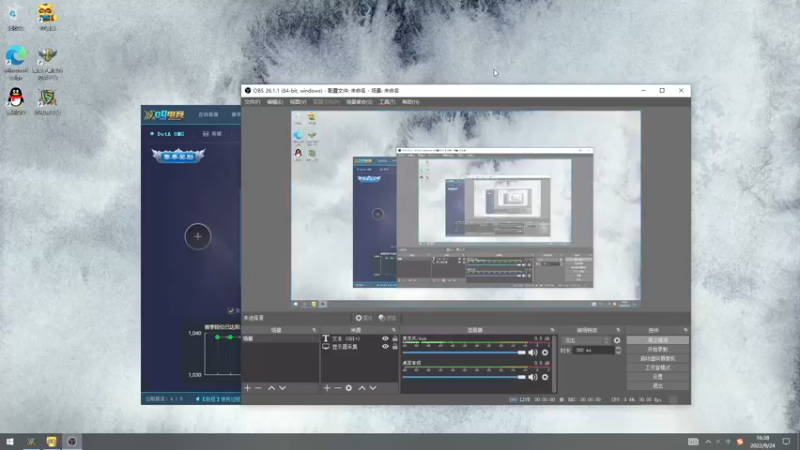Screen dimensions: 800x450
Task: Click Stop Streaming button in Controls
Action: (657, 340)
